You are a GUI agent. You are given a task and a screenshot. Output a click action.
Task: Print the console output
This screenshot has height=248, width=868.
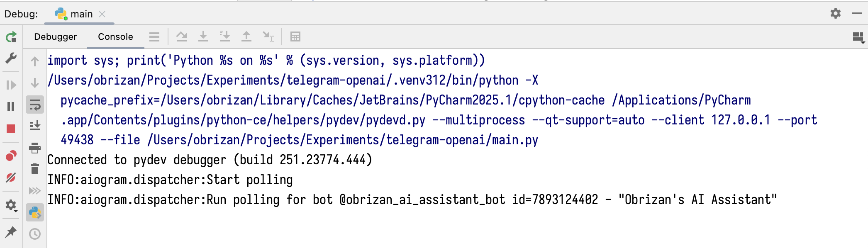point(35,148)
